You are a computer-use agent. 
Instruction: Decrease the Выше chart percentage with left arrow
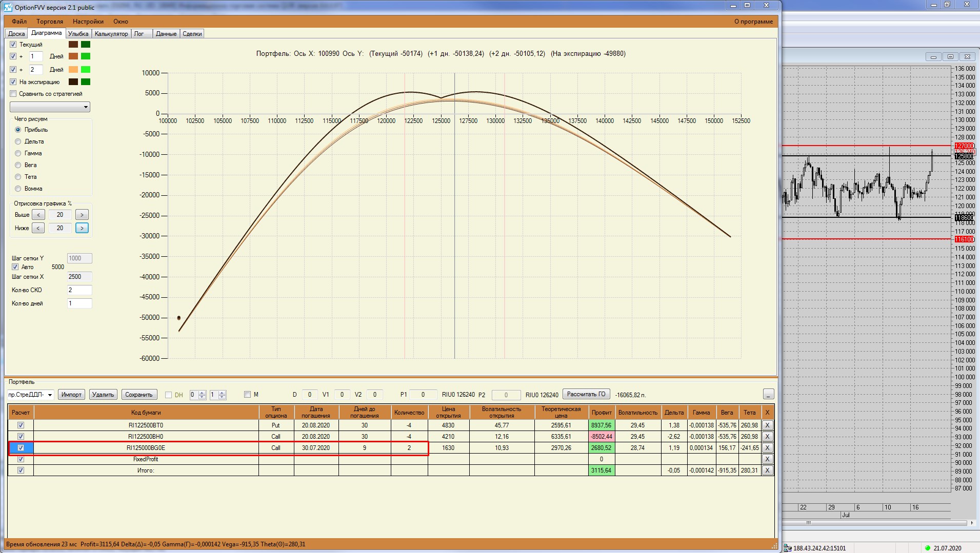point(38,215)
